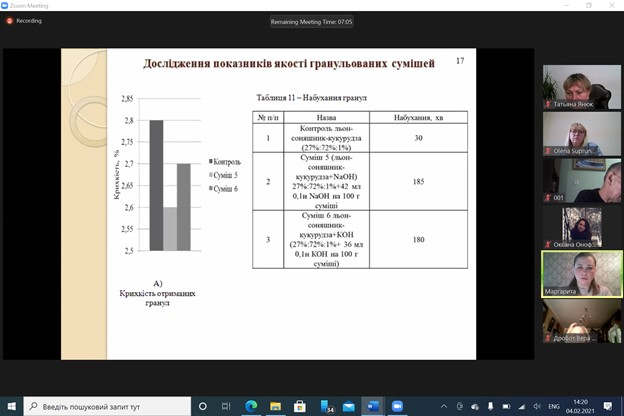This screenshot has height=416, width=624.
Task: Select Татьяна Янюк's video thumbnail
Action: (x=581, y=87)
